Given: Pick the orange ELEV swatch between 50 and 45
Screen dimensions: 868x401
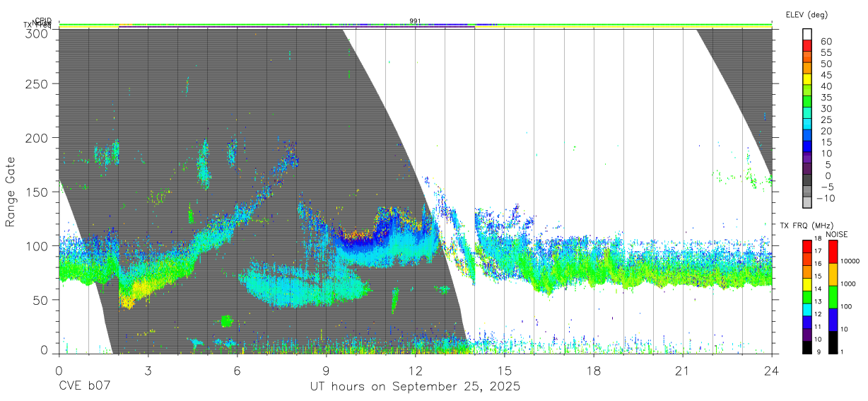Looking at the screenshot, I should pyautogui.click(x=807, y=68).
